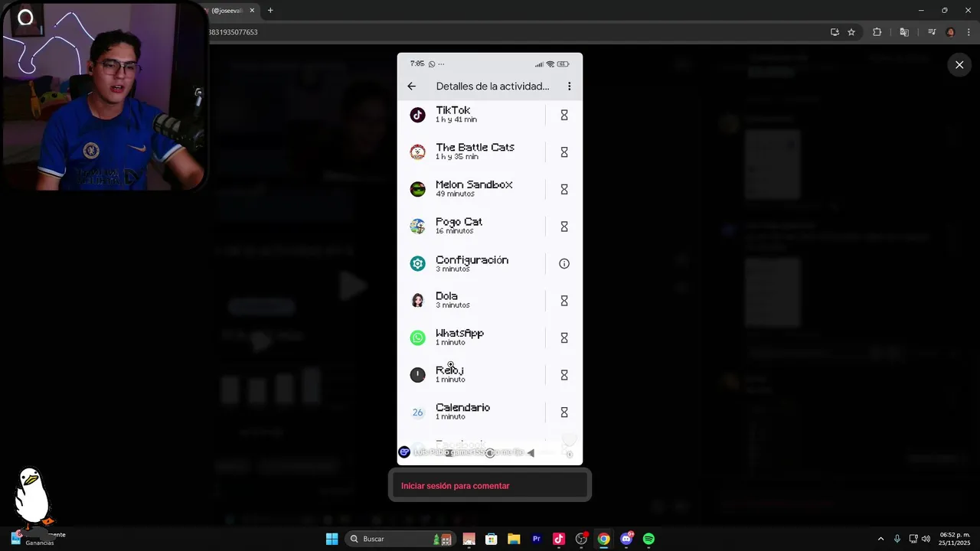The image size is (980, 551).
Task: Click the 'Melon Sandbox' app name text
Action: click(474, 184)
